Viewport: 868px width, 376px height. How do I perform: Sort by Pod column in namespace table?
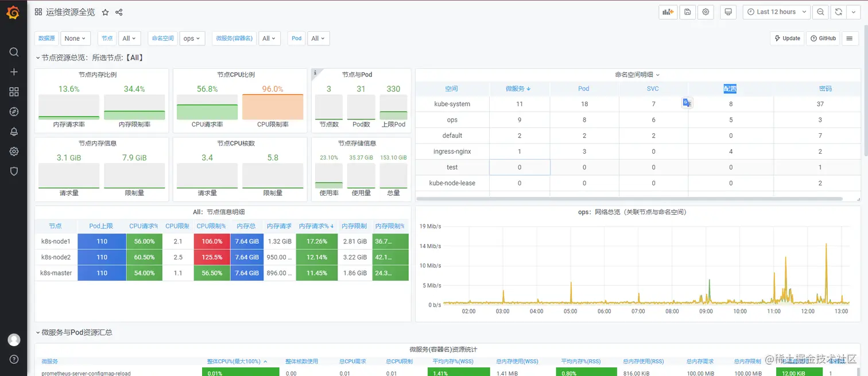click(x=584, y=89)
